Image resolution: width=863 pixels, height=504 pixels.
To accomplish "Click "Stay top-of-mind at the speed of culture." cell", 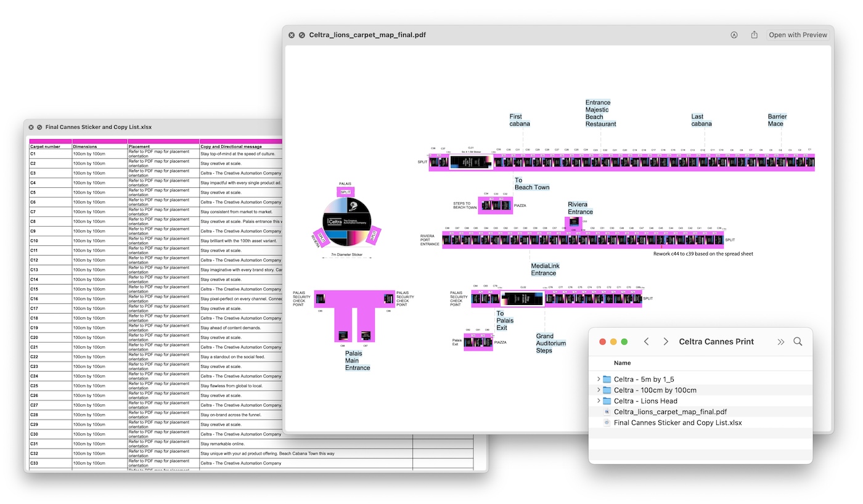I will [x=240, y=154].
